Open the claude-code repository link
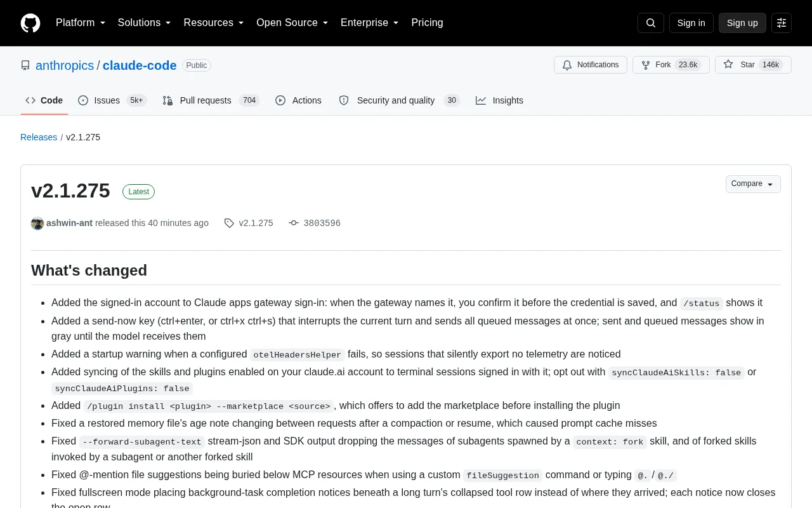The image size is (812, 508). [x=140, y=65]
